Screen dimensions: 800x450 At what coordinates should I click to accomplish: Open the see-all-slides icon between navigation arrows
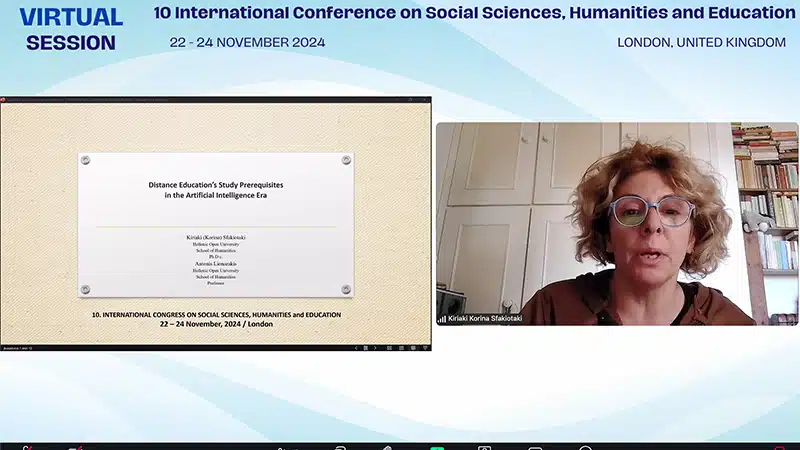tap(365, 347)
